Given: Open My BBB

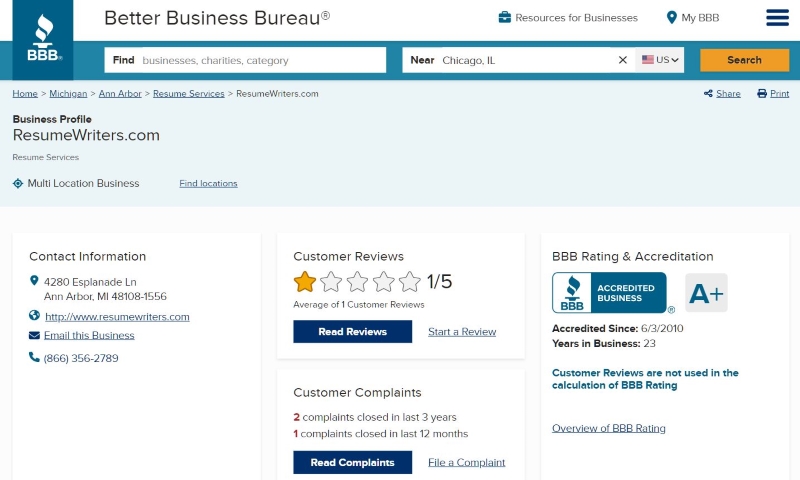Looking at the screenshot, I should point(700,18).
